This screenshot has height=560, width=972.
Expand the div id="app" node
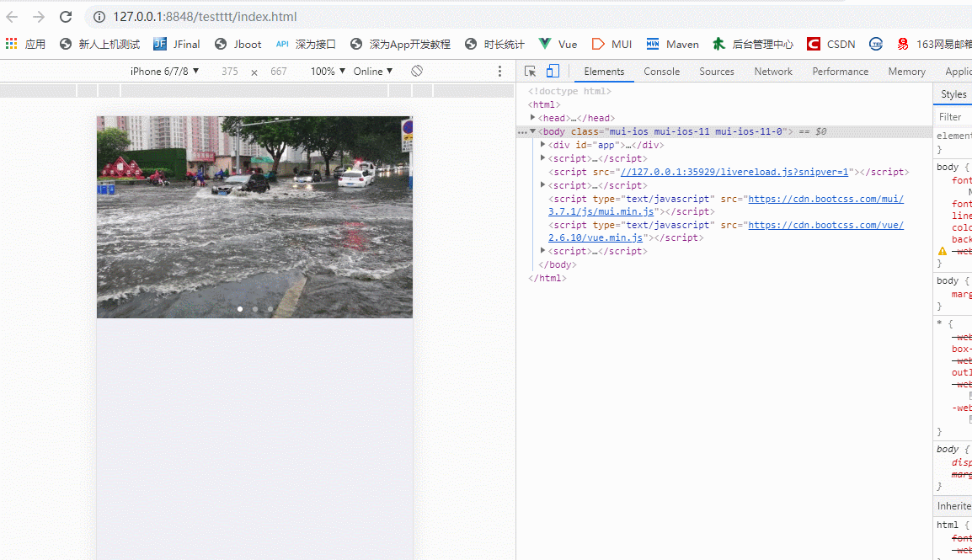click(543, 144)
